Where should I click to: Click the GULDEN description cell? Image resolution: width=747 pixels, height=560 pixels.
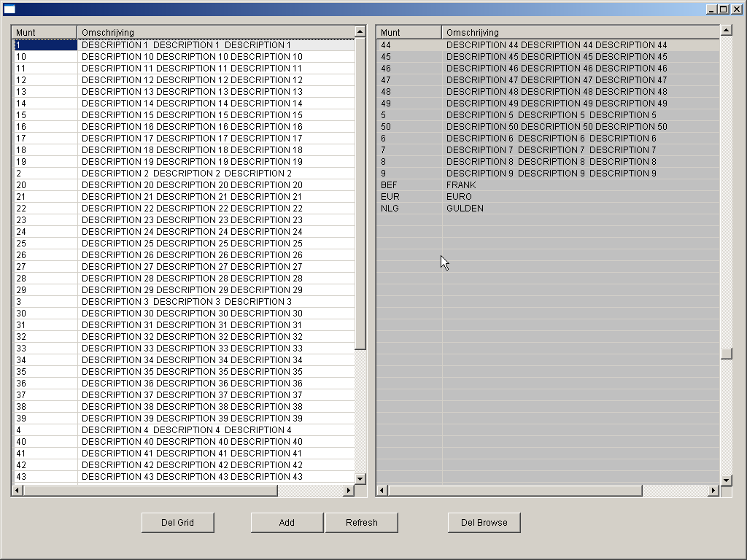(581, 208)
